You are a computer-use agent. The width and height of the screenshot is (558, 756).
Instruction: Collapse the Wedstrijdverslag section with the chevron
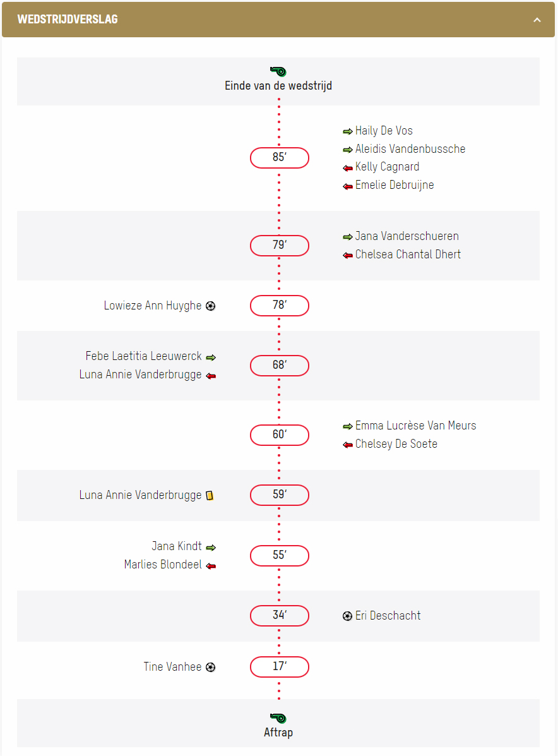[537, 20]
